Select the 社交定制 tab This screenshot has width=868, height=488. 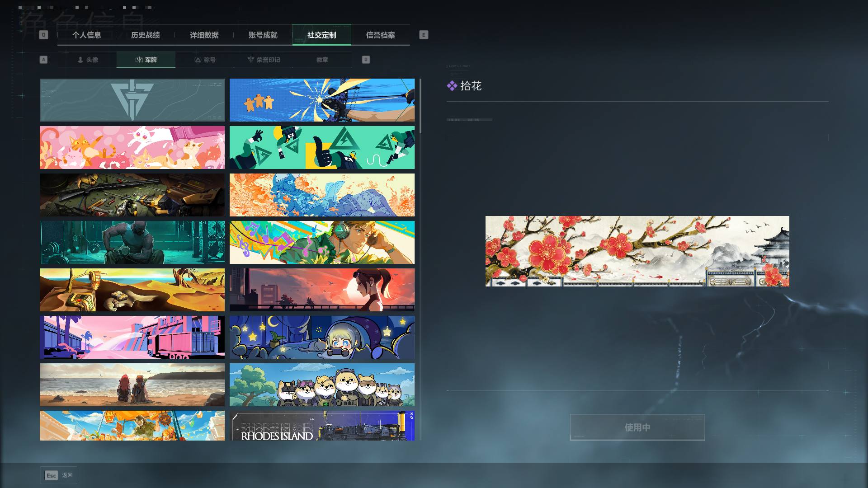[322, 35]
